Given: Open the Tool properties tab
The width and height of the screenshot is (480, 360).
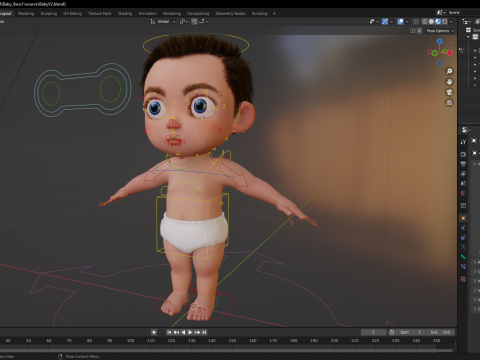Looking at the screenshot, I should click(463, 142).
